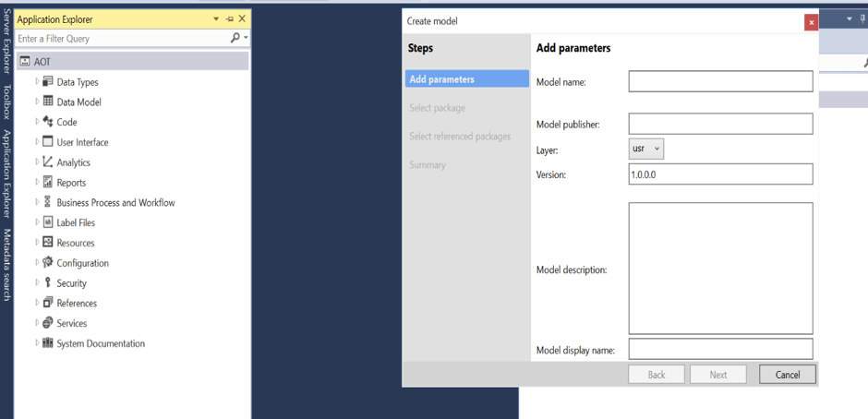Expand the User Interface tree node
Screen dimensions: 868x419
pyautogui.click(x=37, y=142)
